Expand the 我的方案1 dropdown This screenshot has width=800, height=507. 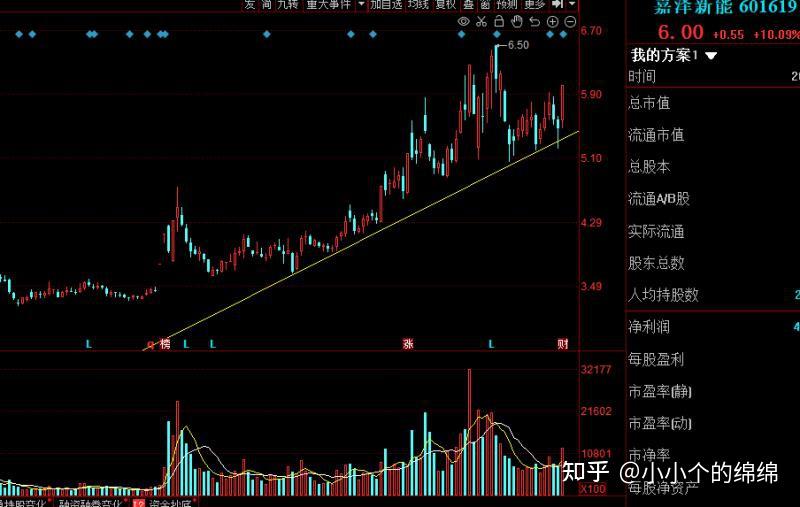pos(711,56)
